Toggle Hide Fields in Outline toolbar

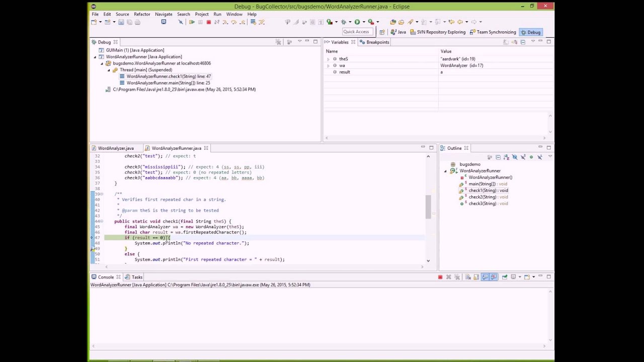[515, 157]
